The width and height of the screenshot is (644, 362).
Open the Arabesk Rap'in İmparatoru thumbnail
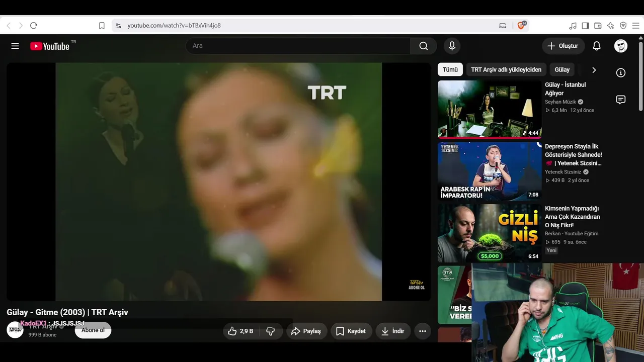click(490, 171)
